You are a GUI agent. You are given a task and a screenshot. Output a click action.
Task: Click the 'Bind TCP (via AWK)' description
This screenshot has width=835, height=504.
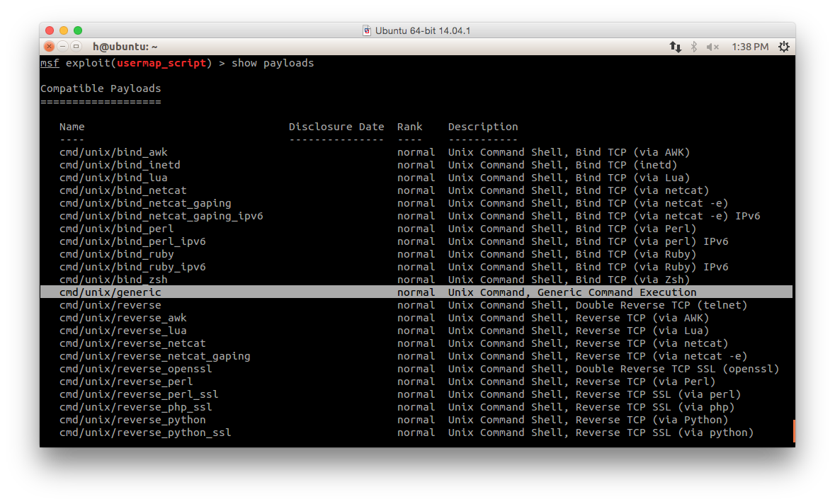pyautogui.click(x=632, y=152)
